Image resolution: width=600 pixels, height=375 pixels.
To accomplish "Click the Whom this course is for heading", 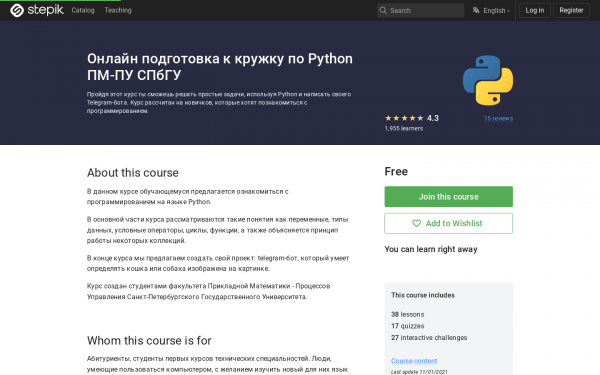I will tap(149, 341).
